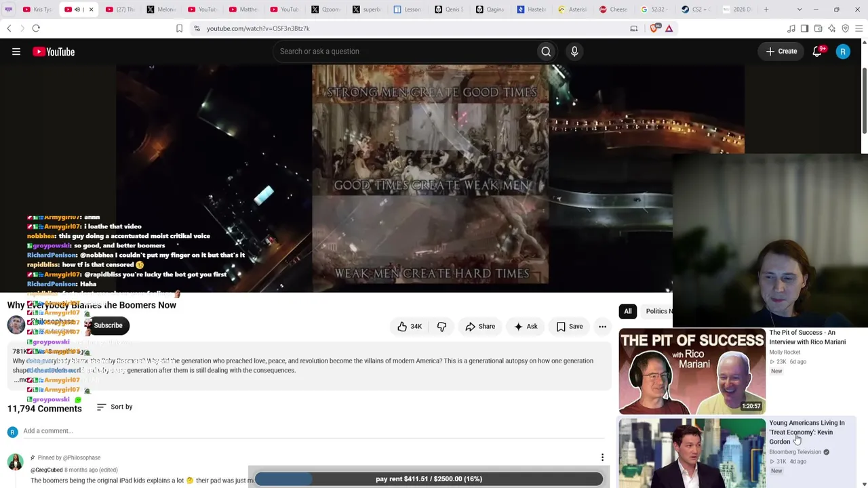Click the '11,794 Comments' heading
The width and height of the screenshot is (868, 488).
tap(44, 409)
